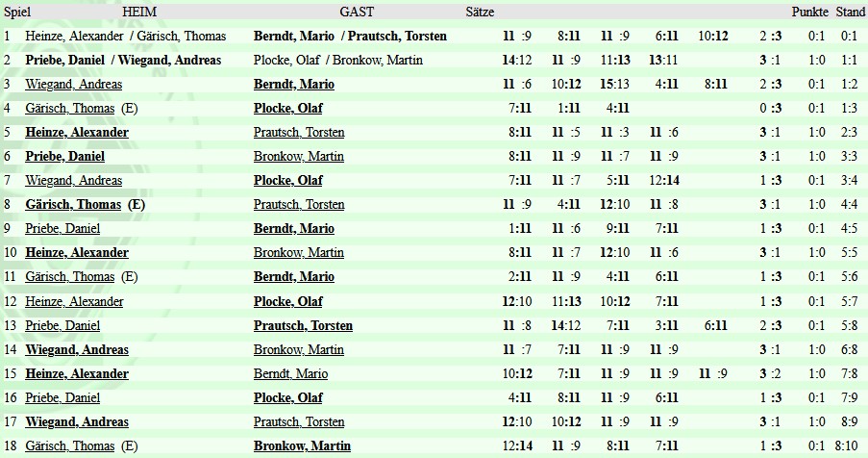This screenshot has width=868, height=458.
Task: Open Priebe, Daniel link in match 6
Action: [64, 156]
